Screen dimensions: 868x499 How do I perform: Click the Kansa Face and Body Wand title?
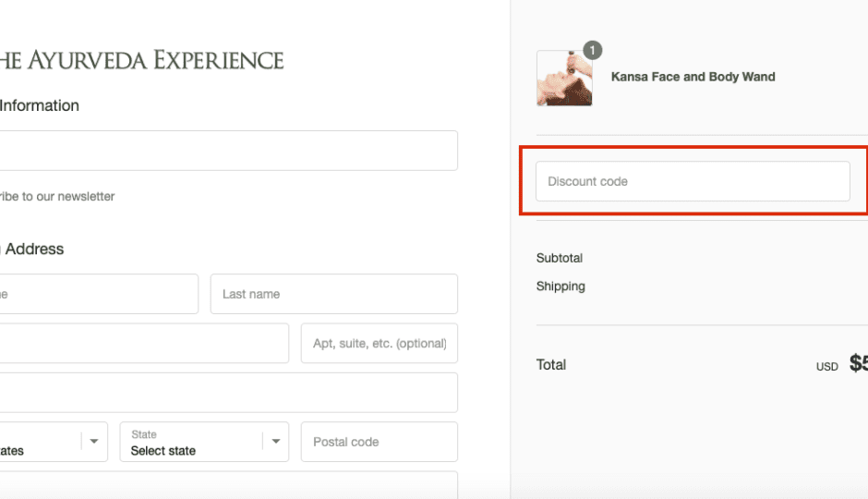coord(693,77)
